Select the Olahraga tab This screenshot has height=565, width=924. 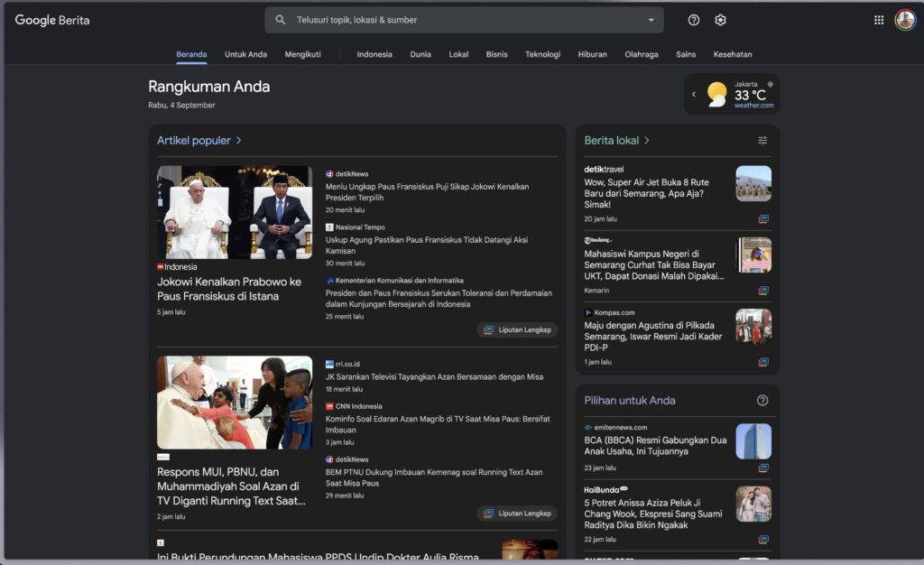coord(642,54)
